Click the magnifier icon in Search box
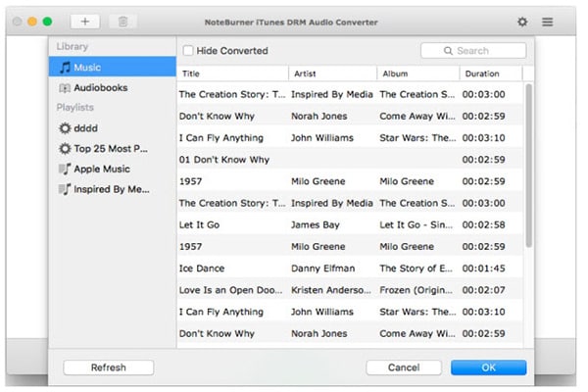This screenshot has height=392, width=588. (448, 51)
